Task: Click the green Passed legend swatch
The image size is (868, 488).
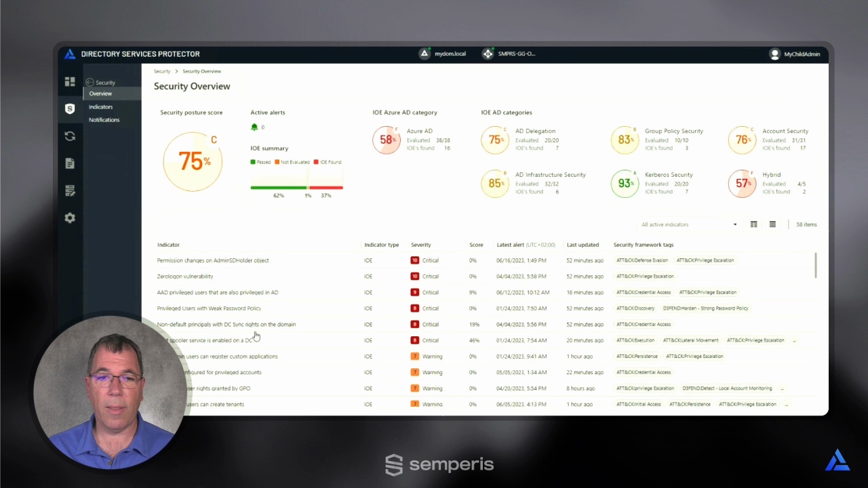Action: coord(253,162)
